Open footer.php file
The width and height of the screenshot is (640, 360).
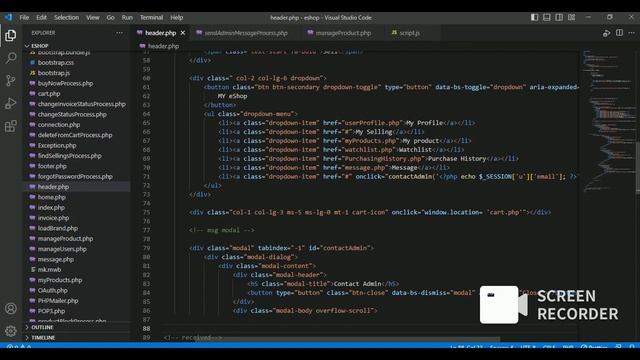(x=52, y=166)
